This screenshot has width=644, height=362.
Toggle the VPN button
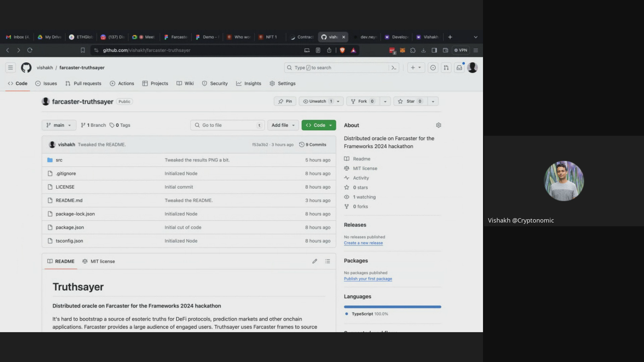pos(461,50)
